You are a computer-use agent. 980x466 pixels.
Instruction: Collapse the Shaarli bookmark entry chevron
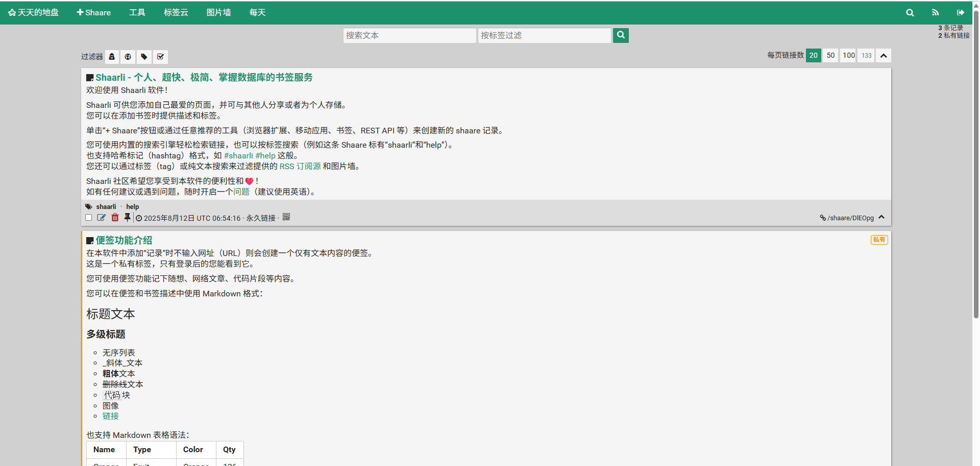881,217
